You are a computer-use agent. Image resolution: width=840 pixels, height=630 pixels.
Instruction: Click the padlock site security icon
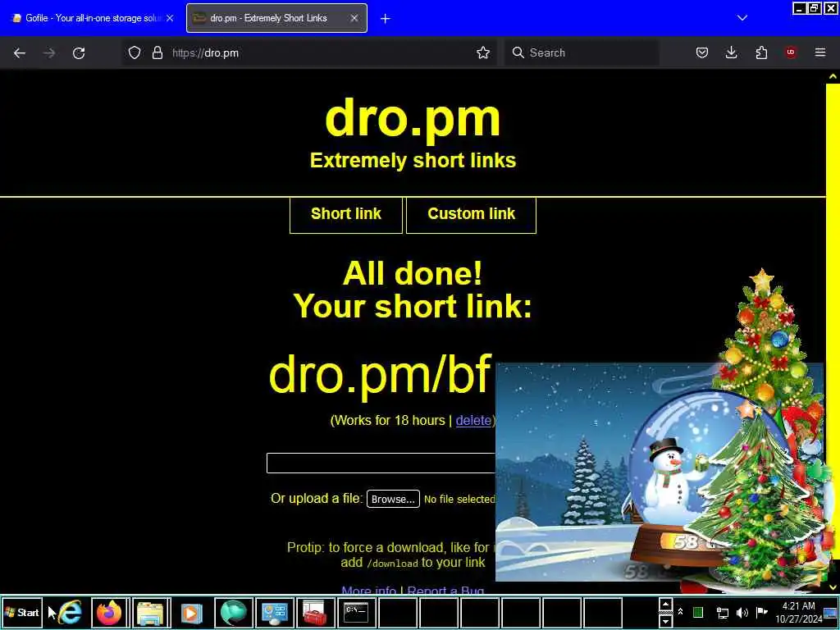click(x=157, y=52)
